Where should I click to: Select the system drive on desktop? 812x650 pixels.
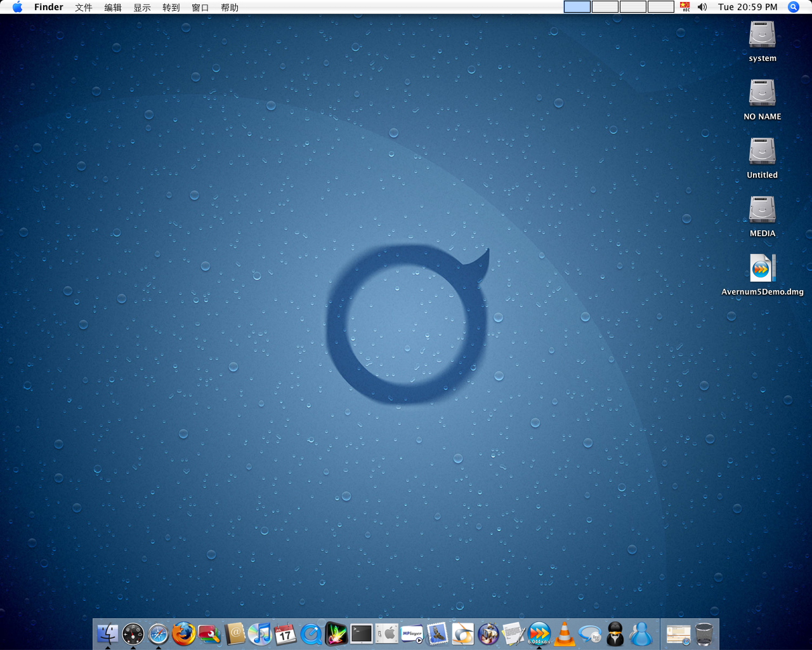pos(763,35)
